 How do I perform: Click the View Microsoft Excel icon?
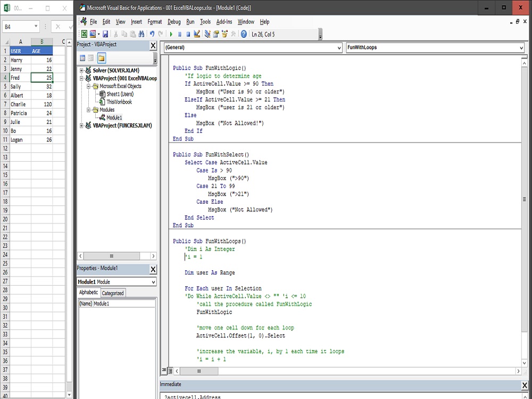85,34
